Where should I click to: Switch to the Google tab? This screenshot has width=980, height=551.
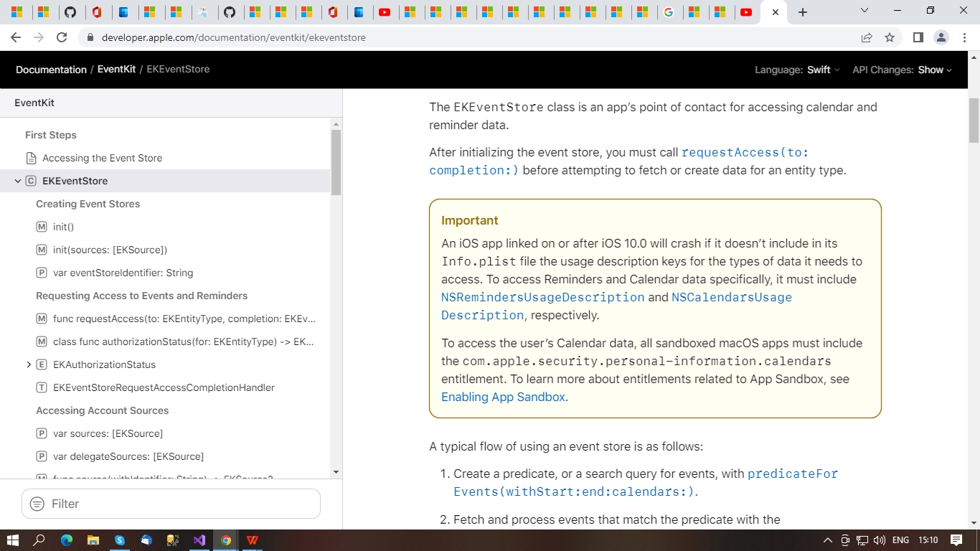669,12
